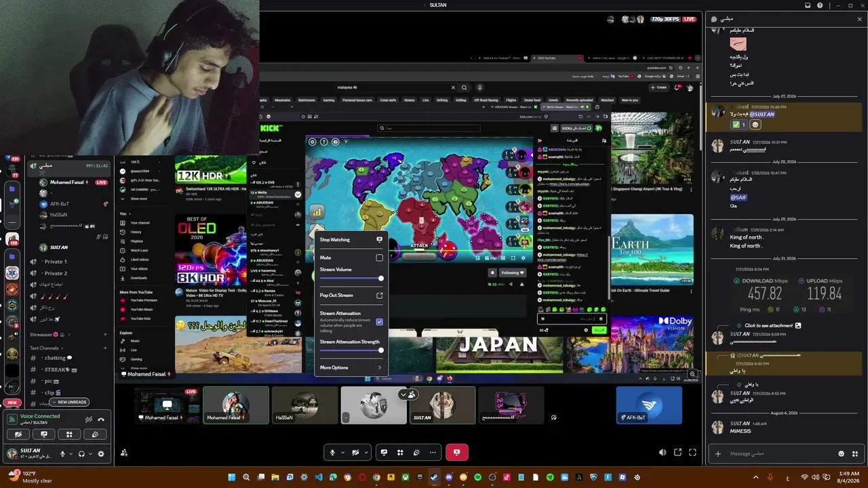Add attachment with plus button in chat
This screenshot has height=488, width=868.
(718, 453)
